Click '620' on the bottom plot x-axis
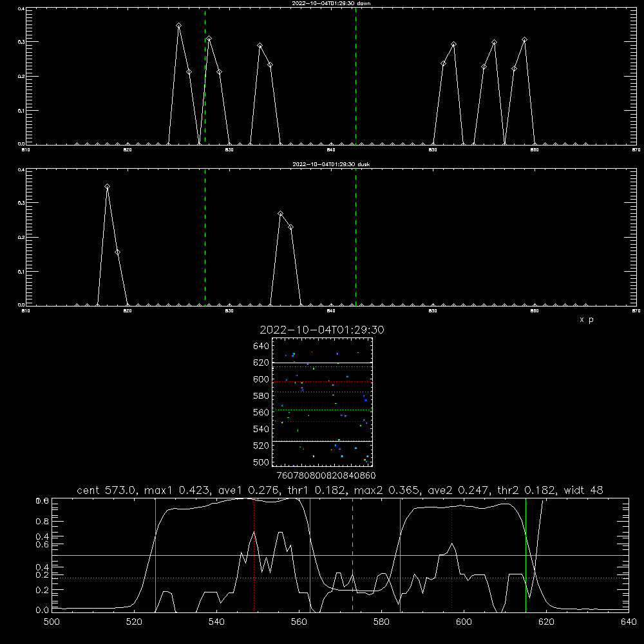The height and width of the screenshot is (644, 644). [546, 622]
